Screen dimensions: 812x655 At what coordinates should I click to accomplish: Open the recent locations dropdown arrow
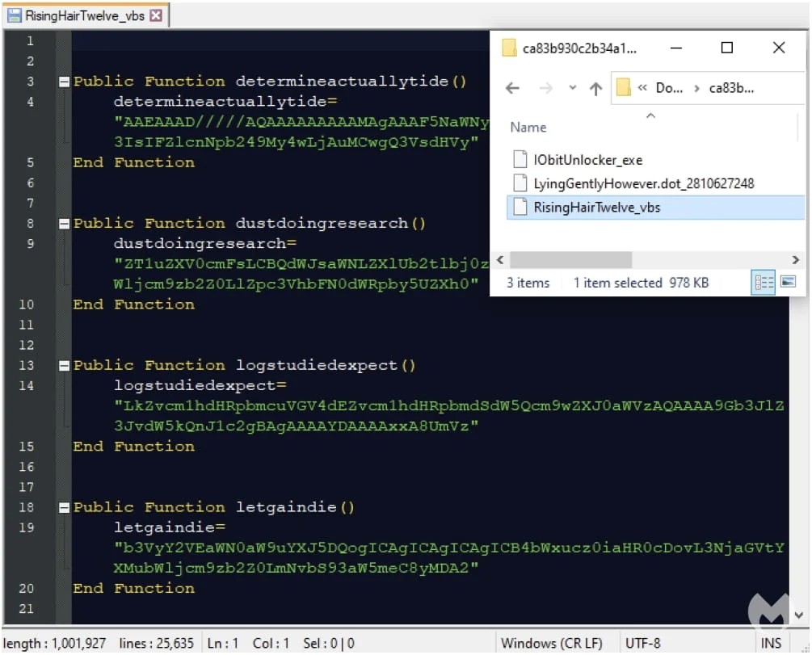pos(572,89)
